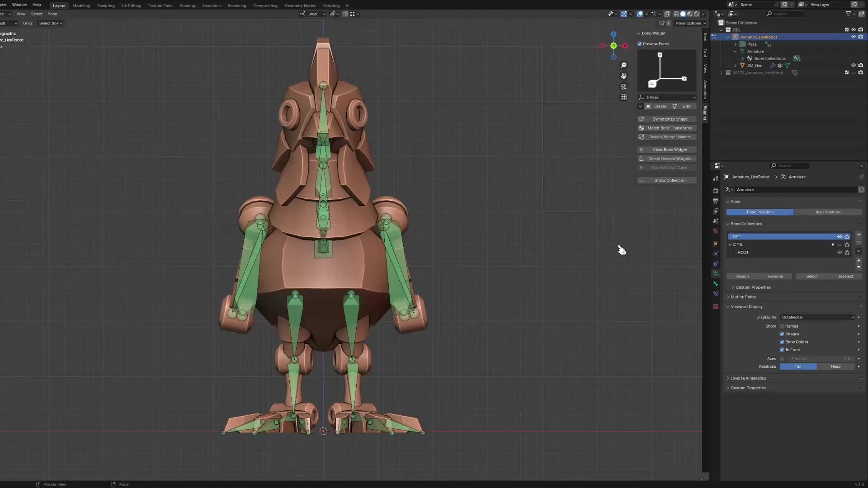The image size is (868, 488).
Task: Expand the Pose item in outliner
Action: tap(735, 44)
